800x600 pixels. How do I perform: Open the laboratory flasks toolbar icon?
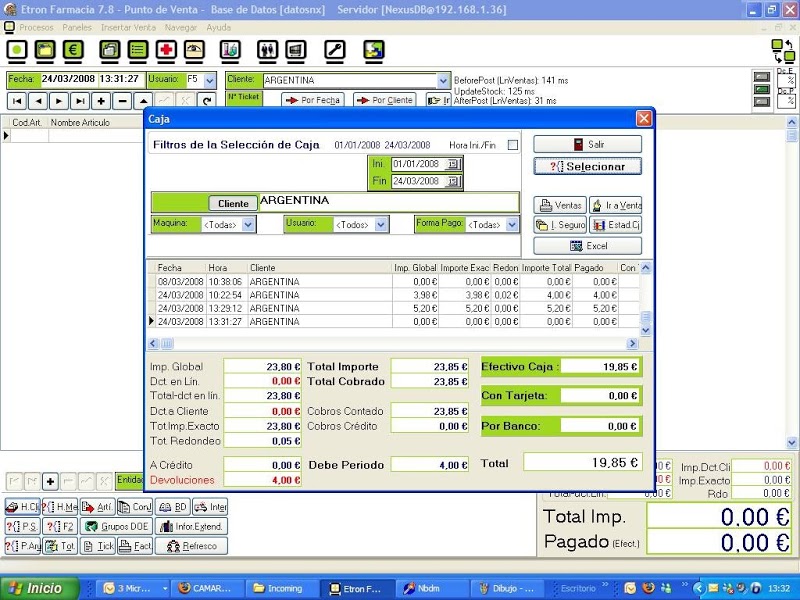point(230,50)
